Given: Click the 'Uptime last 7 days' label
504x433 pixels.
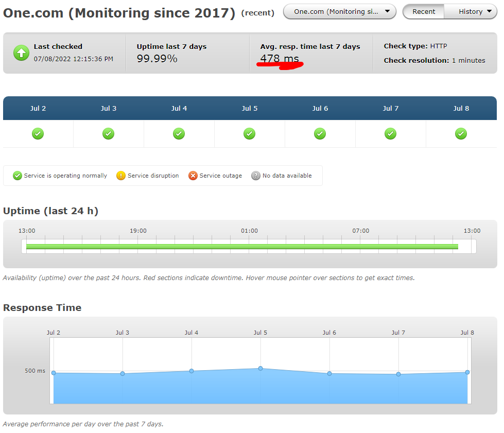Looking at the screenshot, I should click(x=171, y=47).
